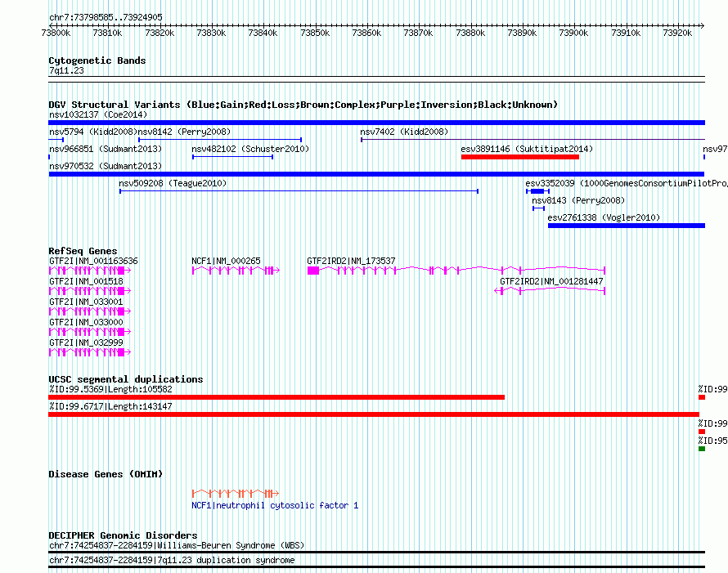Select the nsv5794 (Kidd2008) variant label

[x=93, y=132]
